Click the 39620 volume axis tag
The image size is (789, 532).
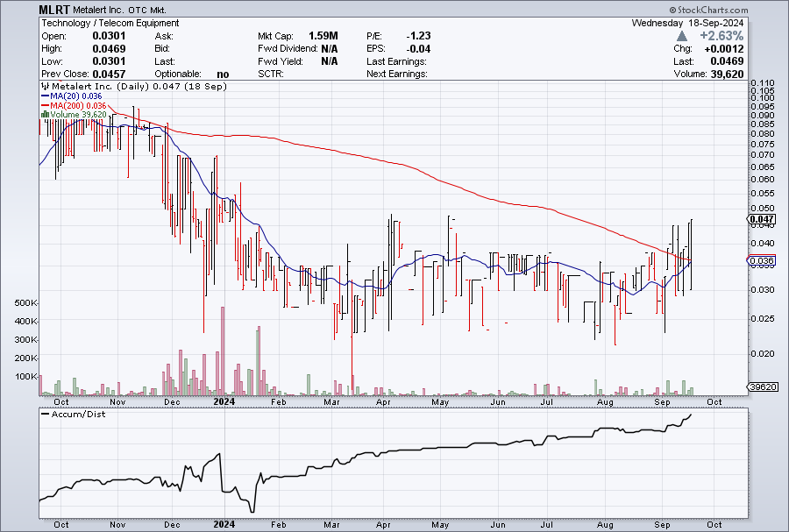tap(763, 387)
